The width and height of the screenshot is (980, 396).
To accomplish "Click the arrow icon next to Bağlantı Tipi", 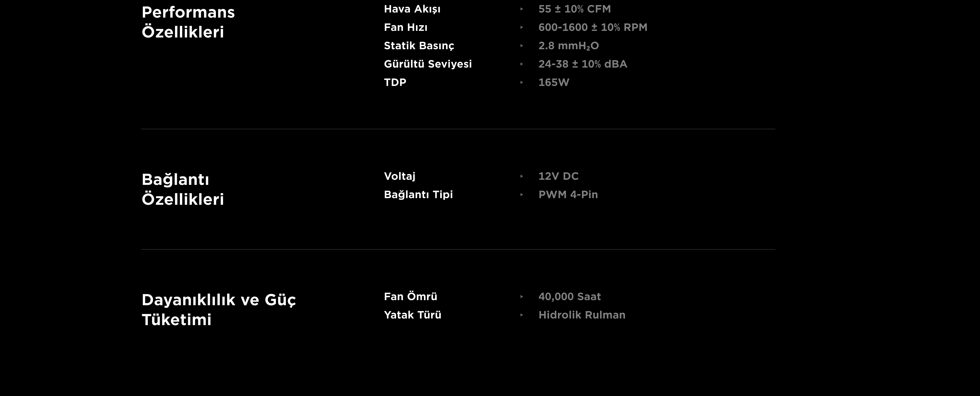I will 522,195.
